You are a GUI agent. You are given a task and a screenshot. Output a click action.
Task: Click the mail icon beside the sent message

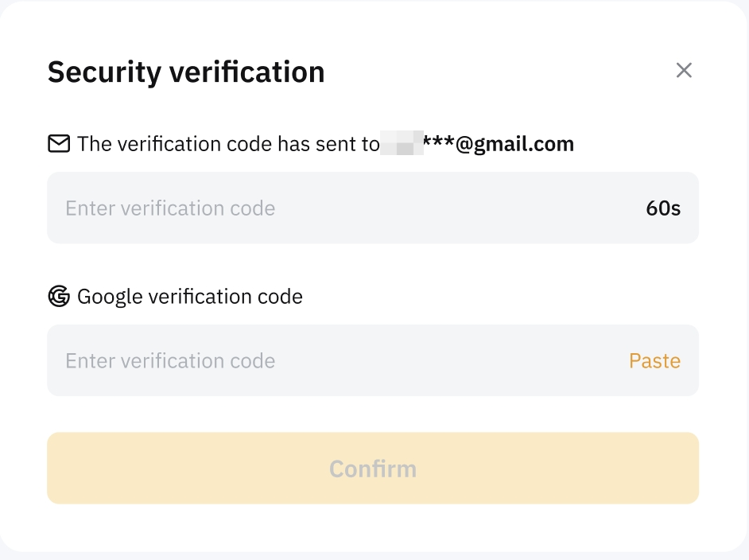(59, 144)
